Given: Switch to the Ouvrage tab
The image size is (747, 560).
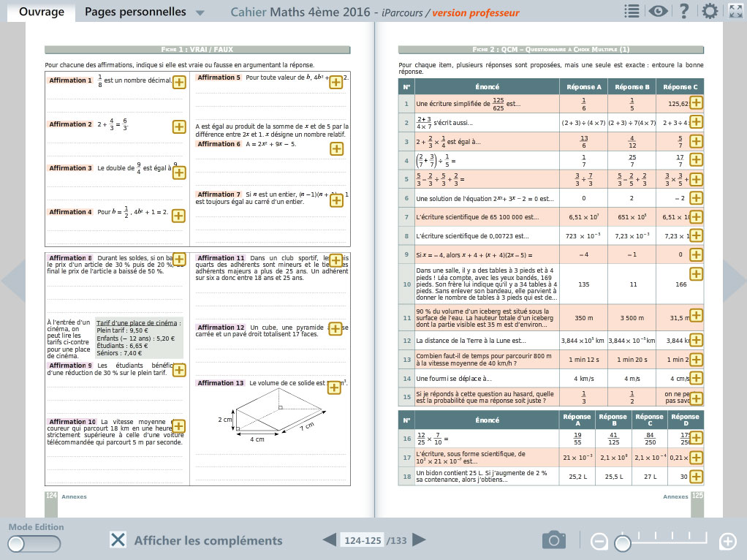Looking at the screenshot, I should click(x=42, y=12).
